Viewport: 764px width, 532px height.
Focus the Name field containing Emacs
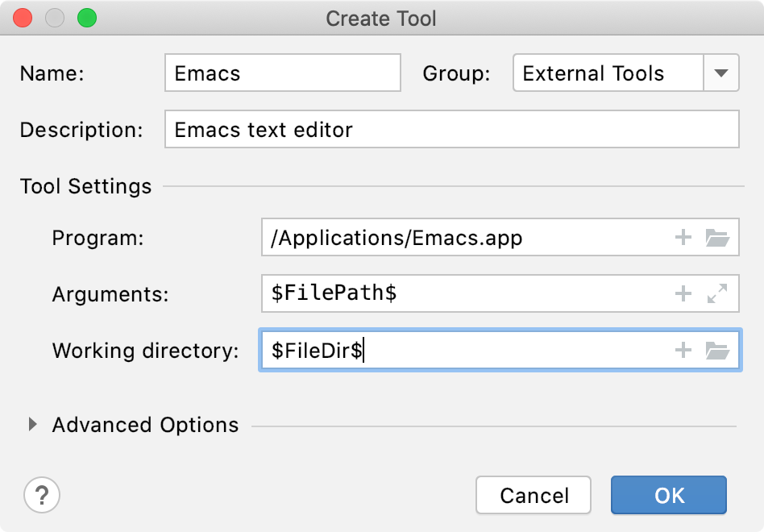283,73
